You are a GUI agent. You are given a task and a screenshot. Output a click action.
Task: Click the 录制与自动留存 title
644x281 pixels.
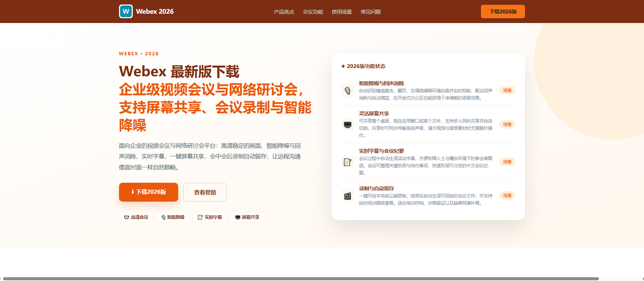pos(376,188)
